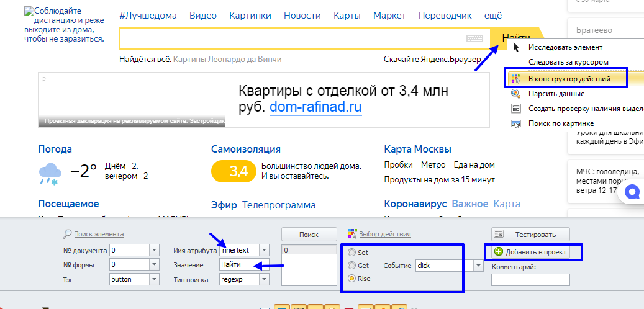Open the Маркет tab link
The image size is (644, 309).
[x=389, y=16]
